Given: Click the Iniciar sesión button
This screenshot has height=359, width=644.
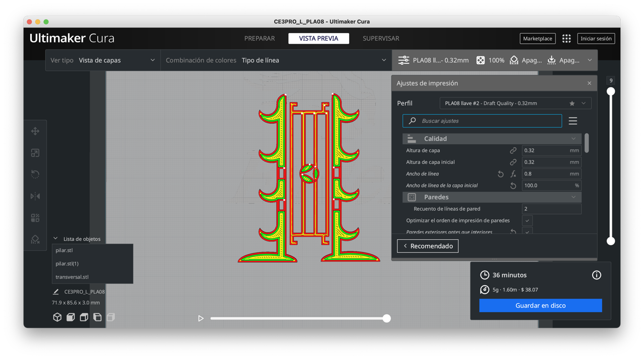Looking at the screenshot, I should 596,39.
